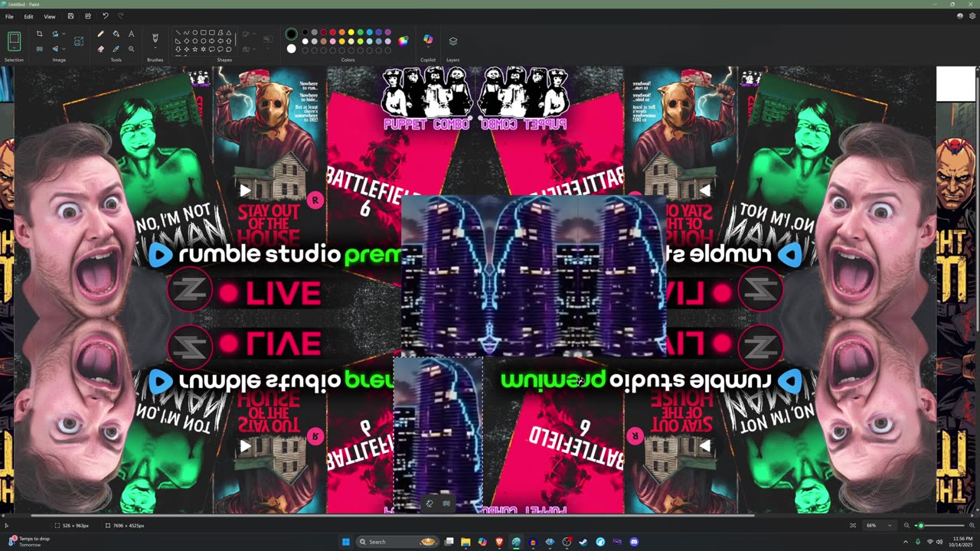Pick the Diamond shape
Viewport: 980px width, 551px height.
[x=186, y=41]
